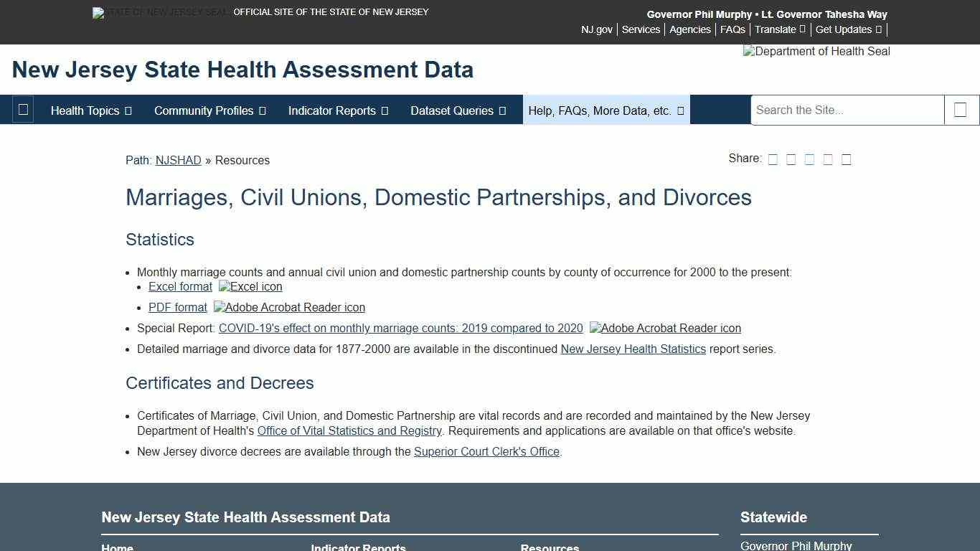Screen dimensions: 980x551
Task: Expand the Health Topics dropdown
Action: coord(90,110)
